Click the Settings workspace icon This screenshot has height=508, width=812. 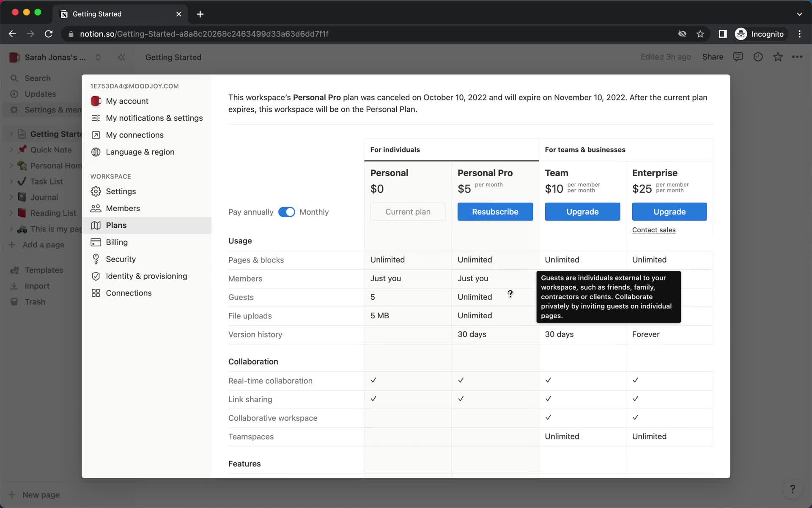[95, 191]
